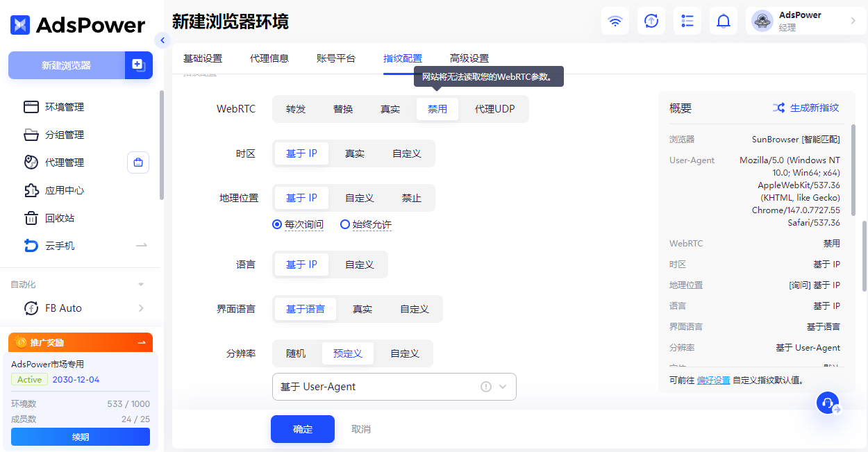Set 地理位置 to 自定义
Screen dimensions: 868x452
pos(360,198)
